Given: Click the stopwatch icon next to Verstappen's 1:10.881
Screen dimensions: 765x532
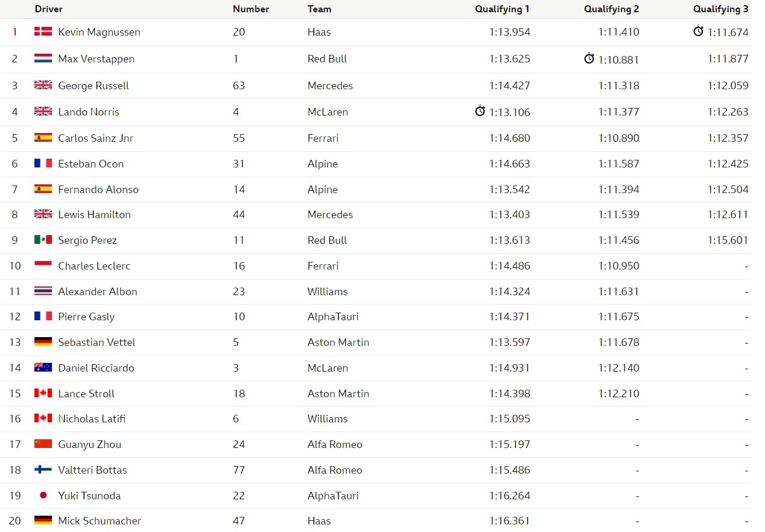Looking at the screenshot, I should tap(589, 58).
